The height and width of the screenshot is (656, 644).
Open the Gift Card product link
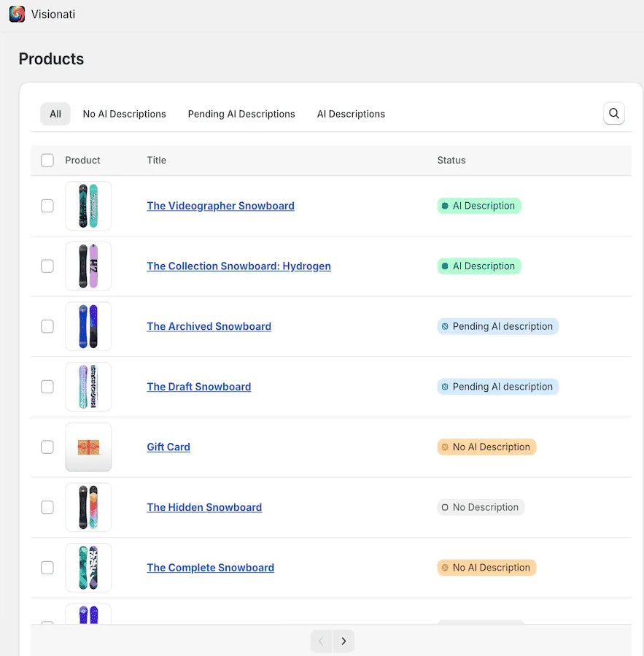tap(168, 447)
